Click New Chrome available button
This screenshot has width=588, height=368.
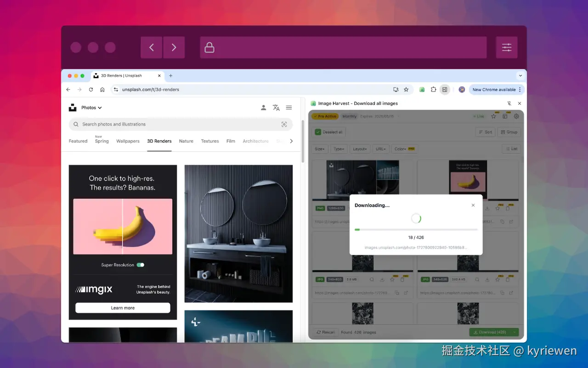coord(497,90)
